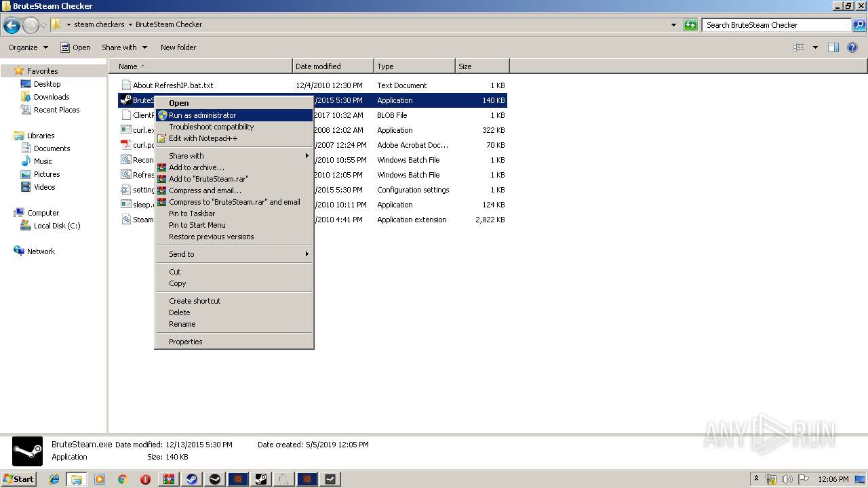Show hidden tray icons arrow
This screenshot has width=868, height=488.
757,479
